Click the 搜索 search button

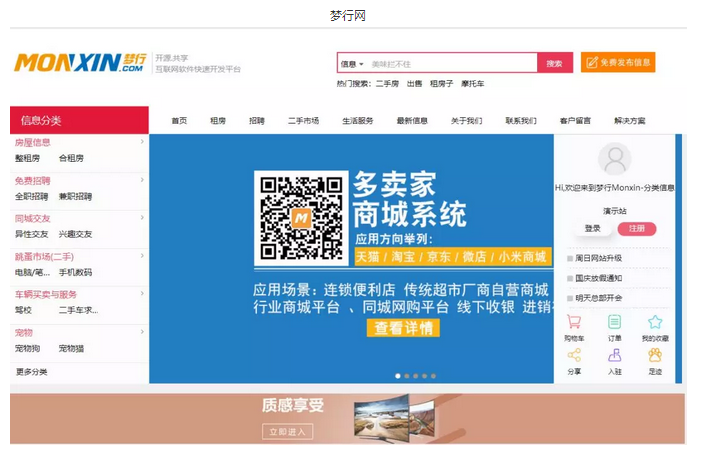555,63
